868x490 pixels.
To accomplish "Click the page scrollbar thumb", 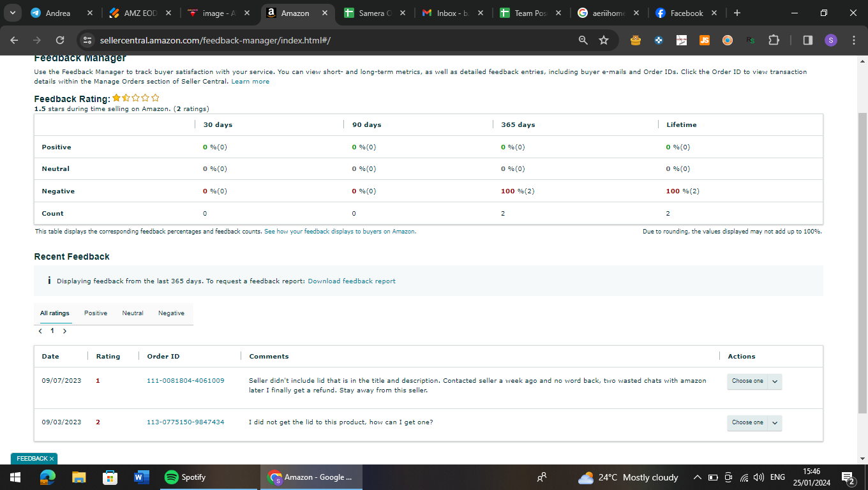I will (863, 262).
